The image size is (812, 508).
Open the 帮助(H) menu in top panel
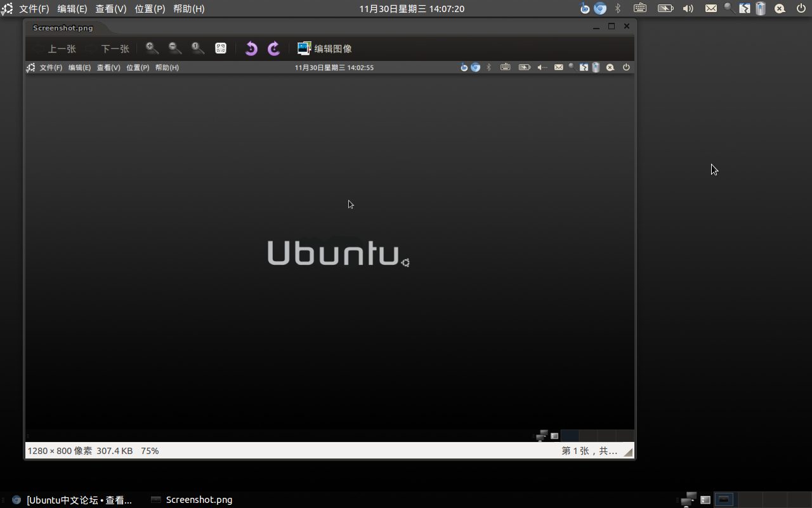[189, 9]
